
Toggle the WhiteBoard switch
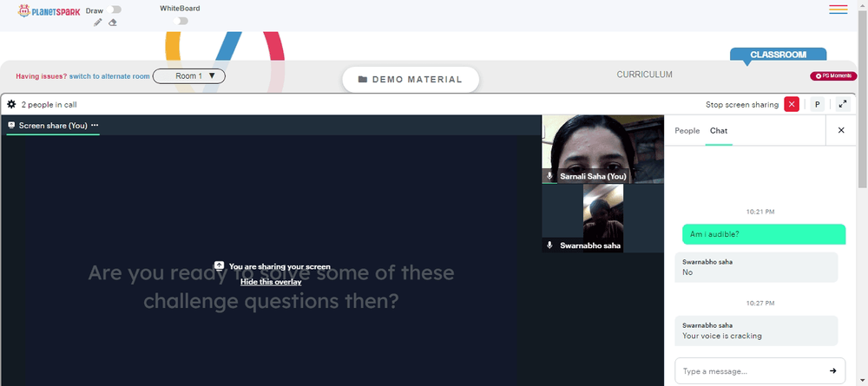tap(181, 21)
